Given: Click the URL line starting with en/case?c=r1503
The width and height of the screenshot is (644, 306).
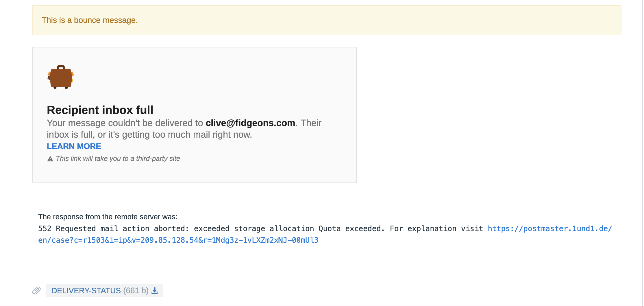Looking at the screenshot, I should coord(178,240).
